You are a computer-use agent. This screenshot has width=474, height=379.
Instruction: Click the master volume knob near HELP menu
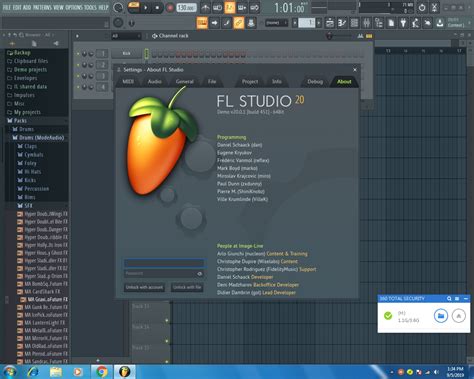(x=118, y=8)
